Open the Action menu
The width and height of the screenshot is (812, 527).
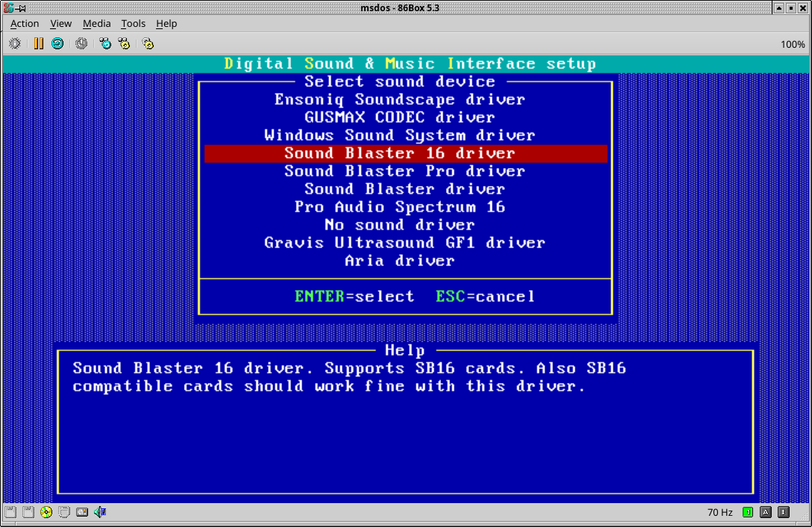pos(25,23)
